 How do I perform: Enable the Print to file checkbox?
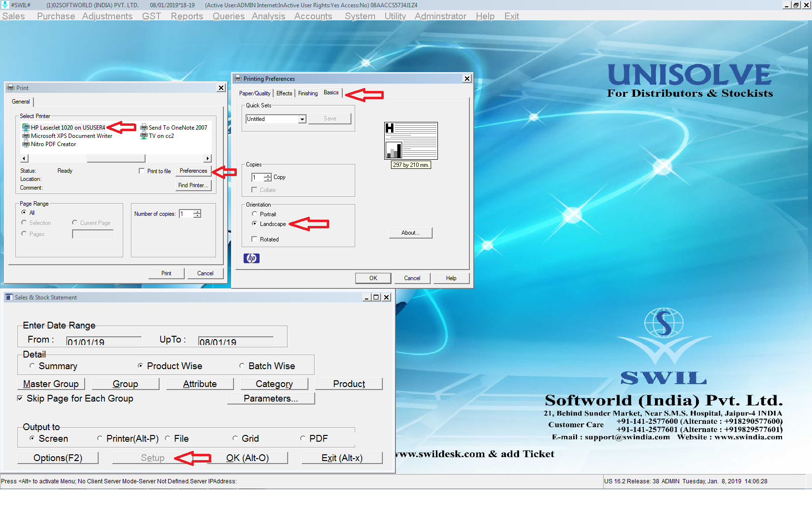tap(142, 171)
